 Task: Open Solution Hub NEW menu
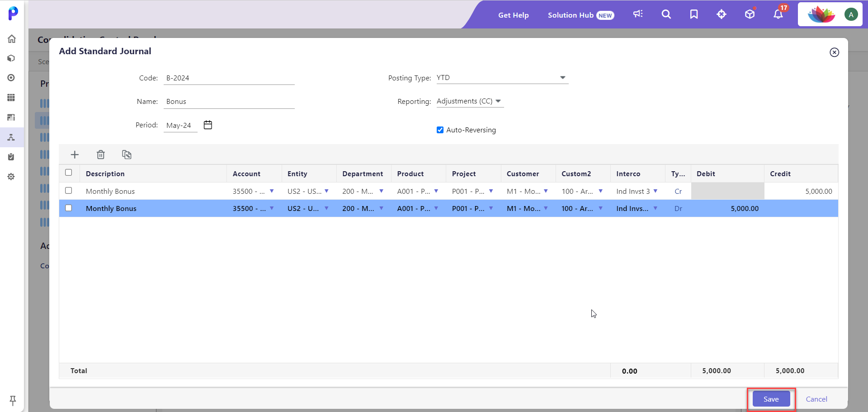tap(581, 15)
